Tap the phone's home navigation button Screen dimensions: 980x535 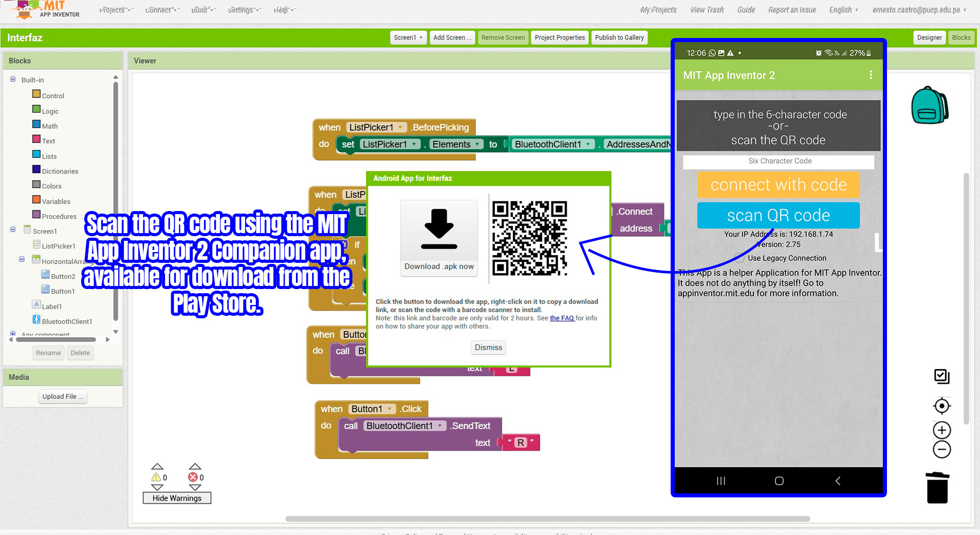click(x=779, y=481)
